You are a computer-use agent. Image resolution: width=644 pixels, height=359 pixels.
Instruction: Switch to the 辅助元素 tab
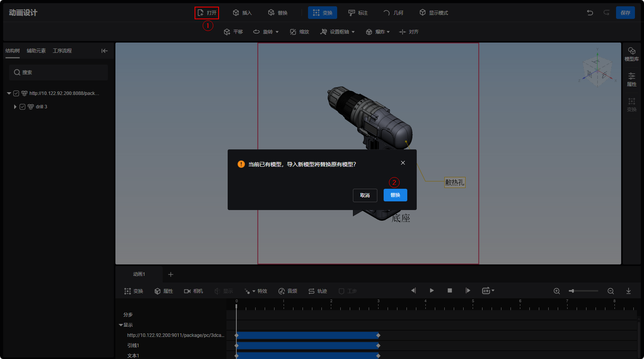(x=36, y=51)
